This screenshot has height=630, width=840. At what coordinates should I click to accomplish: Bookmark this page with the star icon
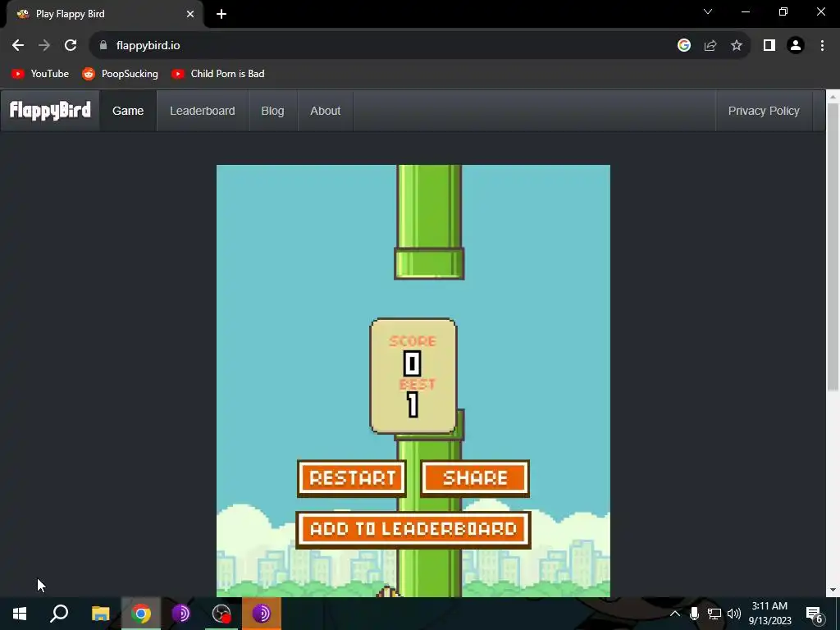pos(737,46)
